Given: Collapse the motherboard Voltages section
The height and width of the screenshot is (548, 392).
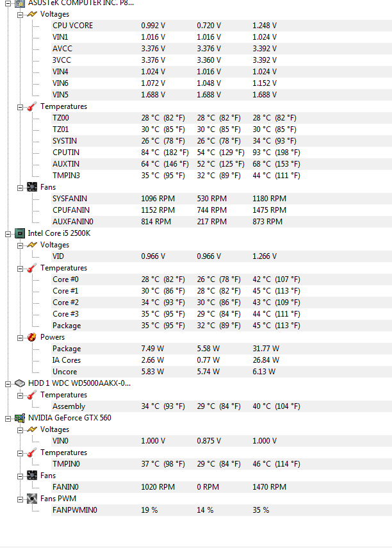Looking at the screenshot, I should coord(20,15).
